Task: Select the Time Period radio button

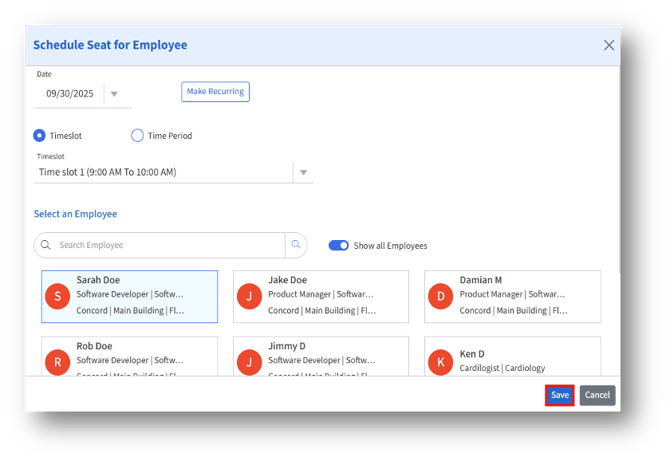Action: tap(138, 136)
